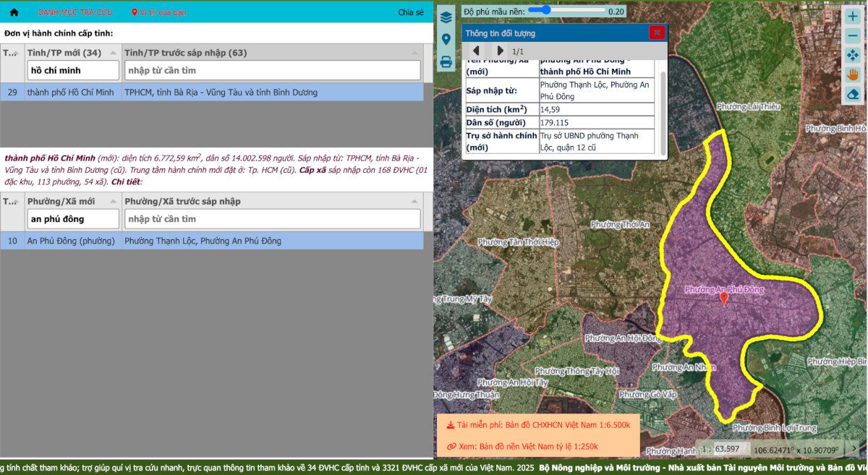Zoom out the map with minus button
Viewport: 868px width, 475px height.
(x=852, y=35)
